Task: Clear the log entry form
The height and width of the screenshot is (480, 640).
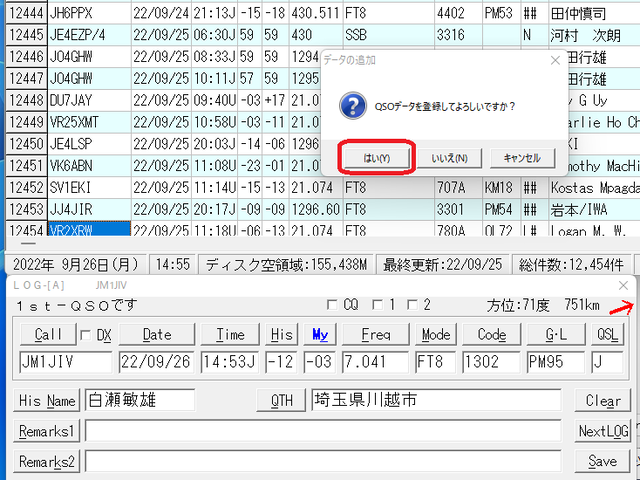Action: [603, 400]
